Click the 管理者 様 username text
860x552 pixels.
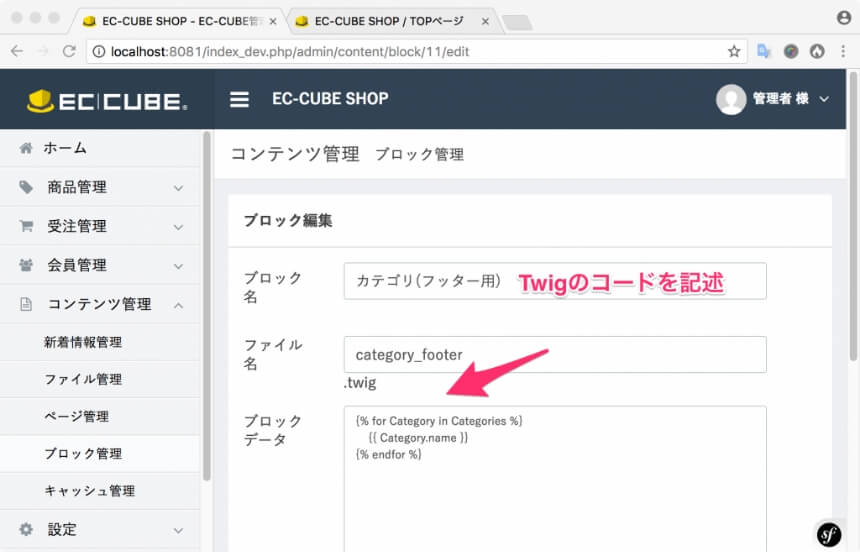pos(780,99)
